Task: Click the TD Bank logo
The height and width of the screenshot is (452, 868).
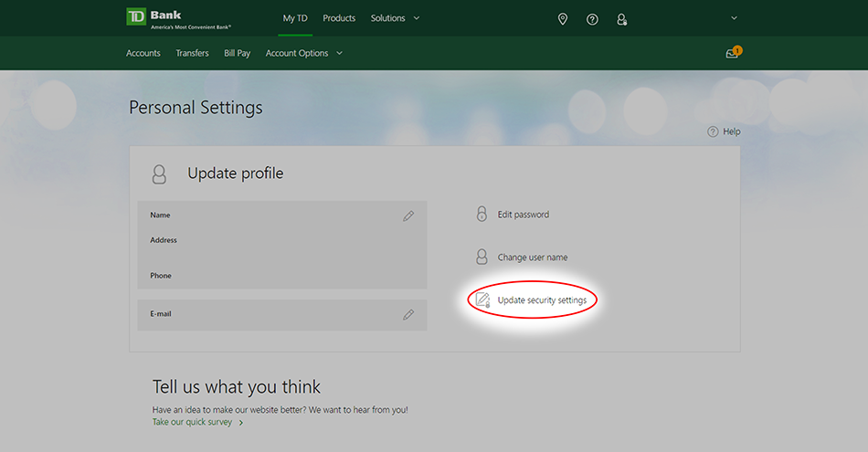Action: (x=178, y=17)
